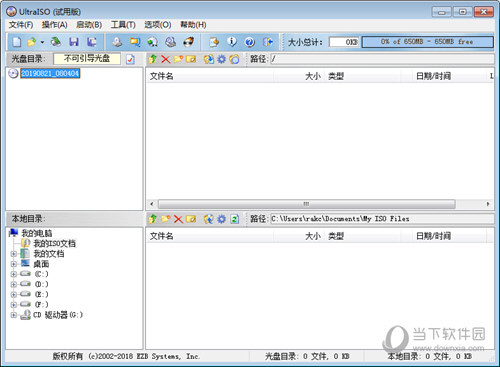Expand the 我的文档 tree node
The width and height of the screenshot is (500, 367).
click(13, 254)
